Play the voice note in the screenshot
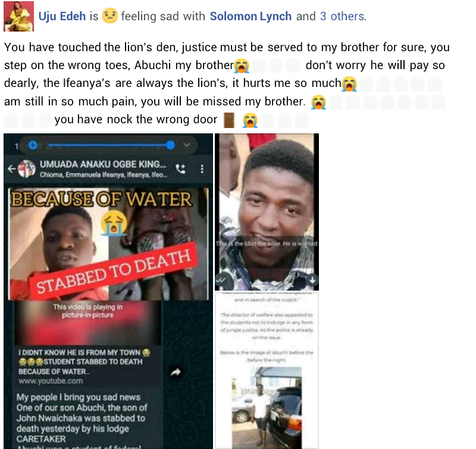The height and width of the screenshot is (449, 476). (33, 145)
